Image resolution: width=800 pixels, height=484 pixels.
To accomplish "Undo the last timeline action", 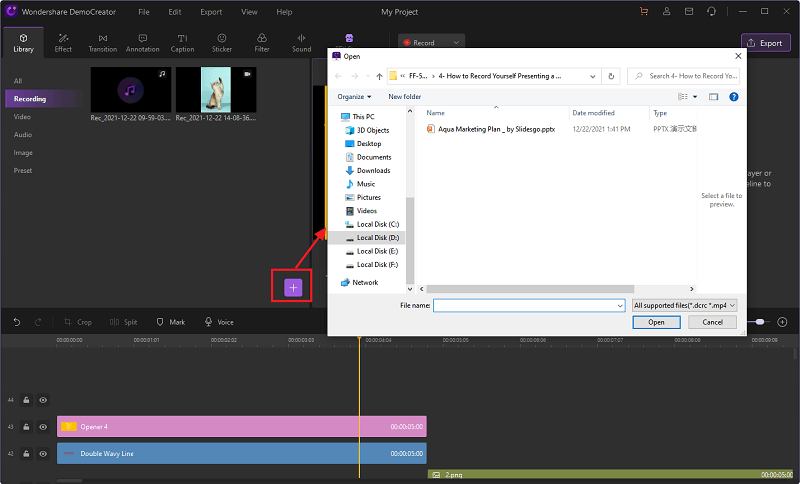I will point(17,322).
